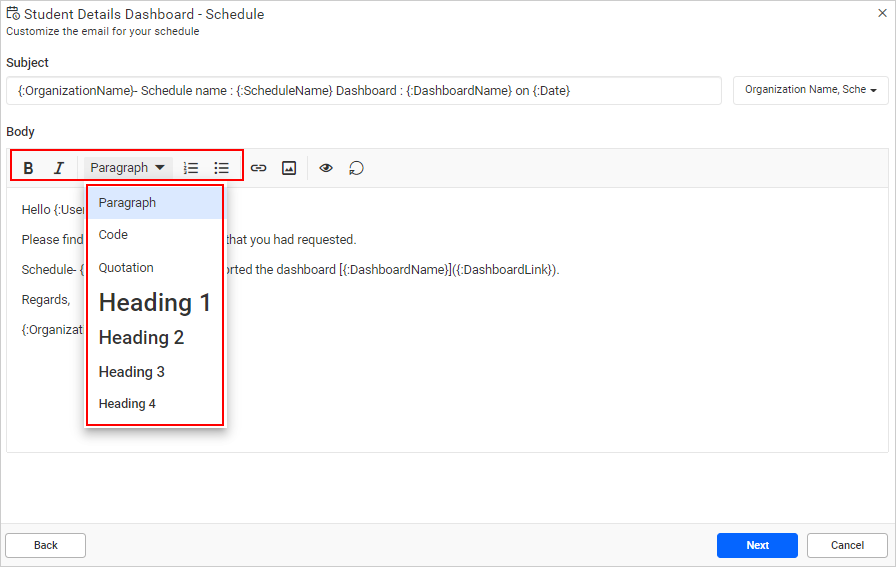Insert an image into the body

[289, 168]
